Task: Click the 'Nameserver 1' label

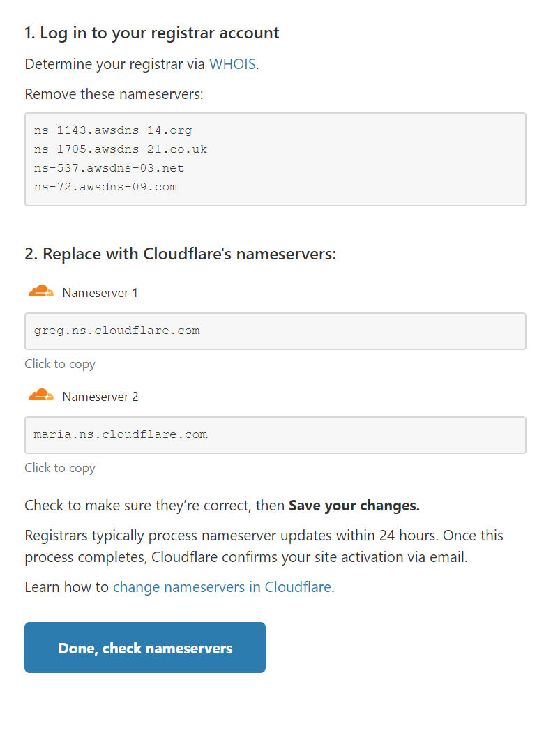Action: [x=100, y=293]
